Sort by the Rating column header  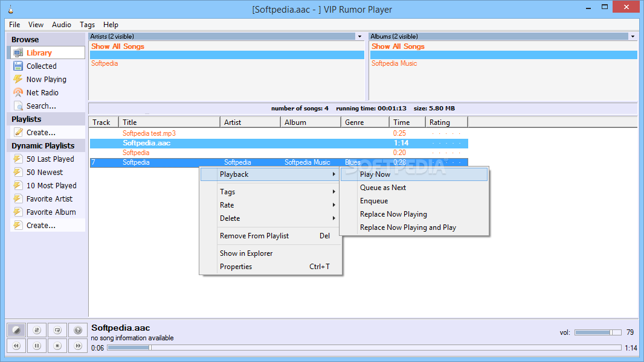click(446, 122)
